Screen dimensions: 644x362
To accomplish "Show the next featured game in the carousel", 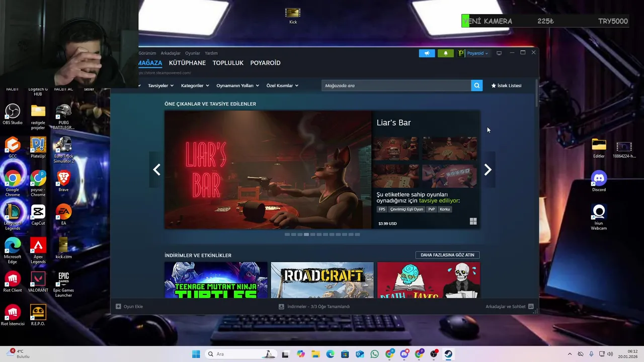I will (488, 169).
